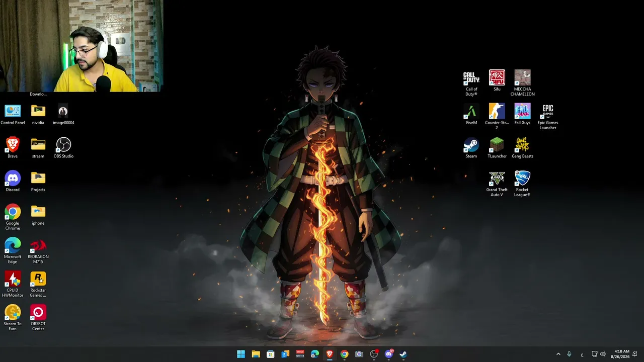Open the MECCHA CHAMELEON desktop shortcut
The image size is (644, 362).
[x=522, y=83]
